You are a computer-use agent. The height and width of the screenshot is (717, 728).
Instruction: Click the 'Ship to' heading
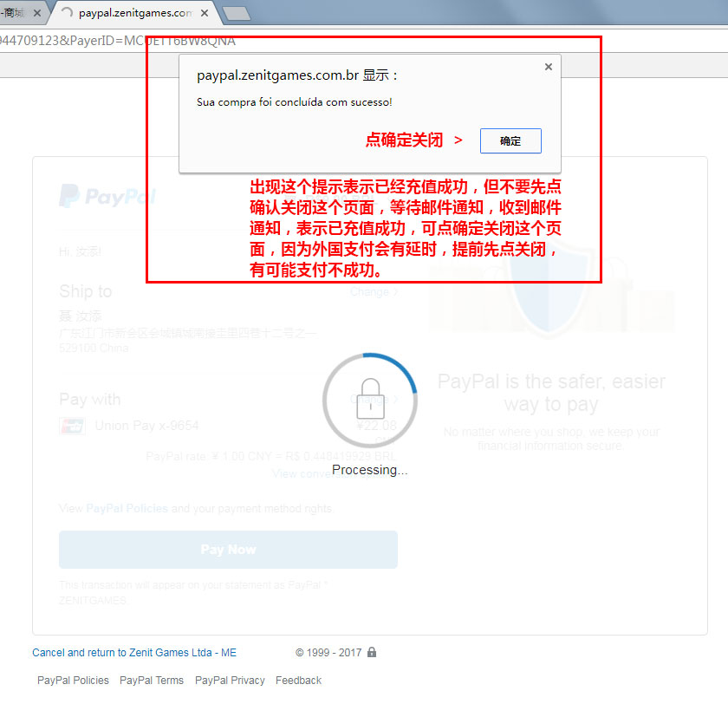[x=86, y=291]
